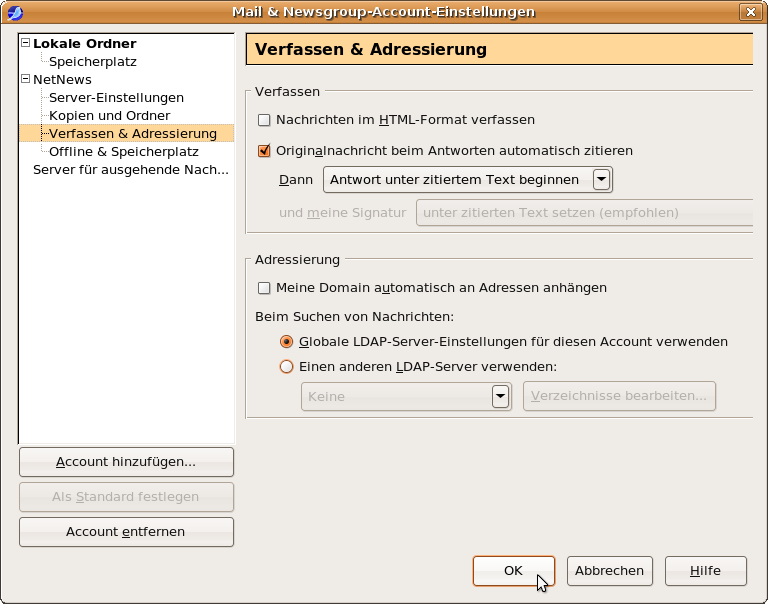Click Verzeichnisse bearbeiten button
The width and height of the screenshot is (768, 604).
tap(619, 396)
